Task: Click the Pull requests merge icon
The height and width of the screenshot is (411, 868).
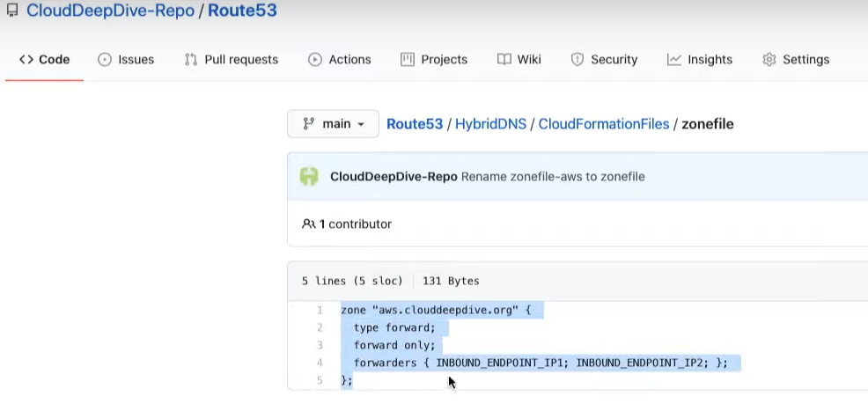Action: click(191, 60)
